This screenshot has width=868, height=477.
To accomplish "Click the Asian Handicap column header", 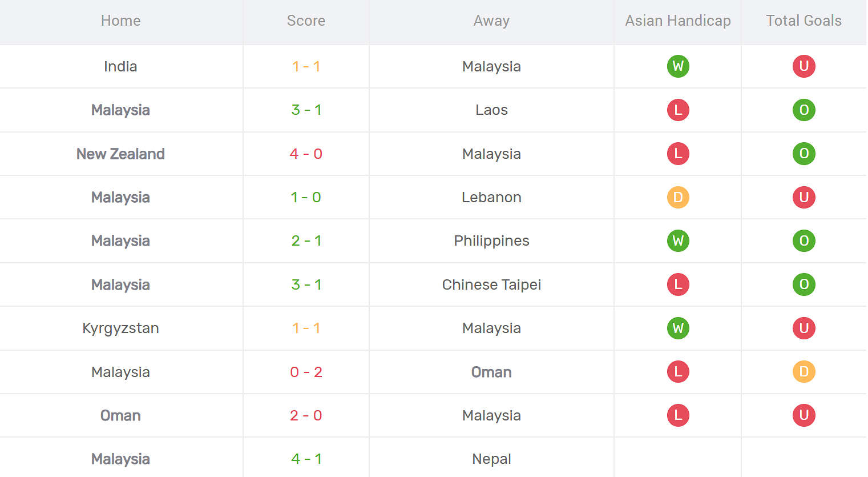I will pos(678,21).
